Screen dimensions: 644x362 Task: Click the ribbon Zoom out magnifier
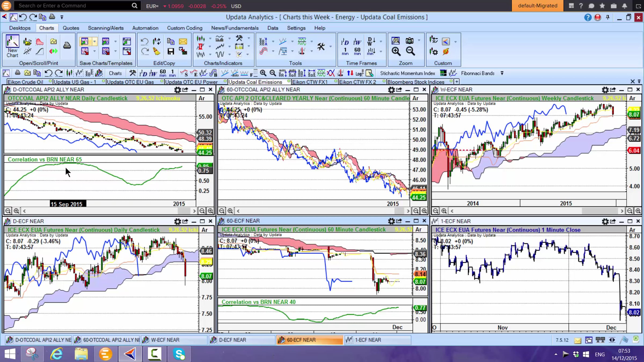(410, 51)
